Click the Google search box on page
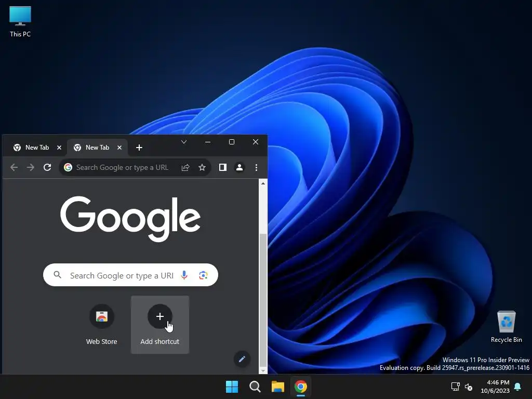 click(x=130, y=275)
